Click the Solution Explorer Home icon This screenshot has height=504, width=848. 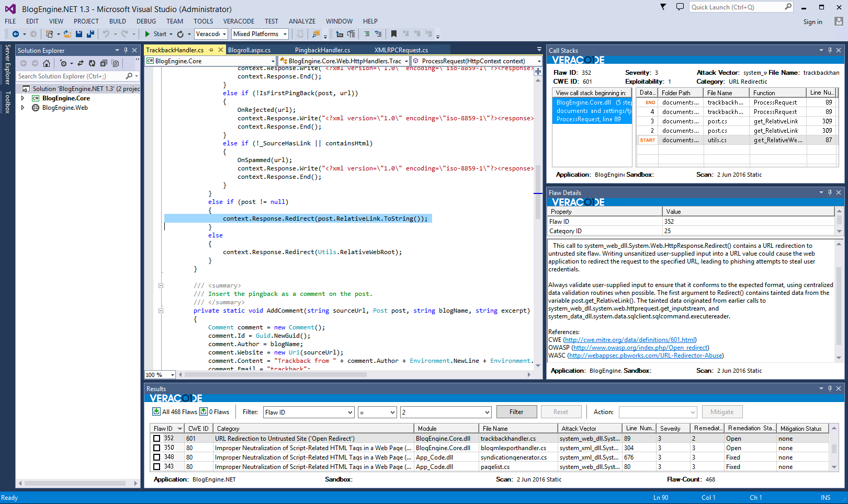pos(47,63)
